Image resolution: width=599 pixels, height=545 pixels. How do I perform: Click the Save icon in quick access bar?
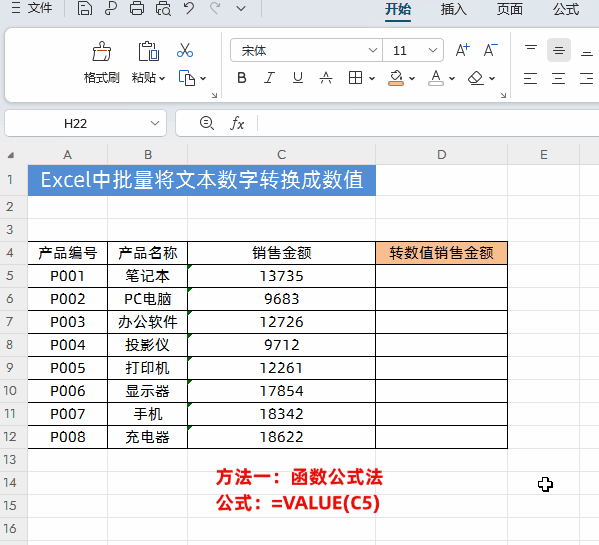(x=84, y=8)
